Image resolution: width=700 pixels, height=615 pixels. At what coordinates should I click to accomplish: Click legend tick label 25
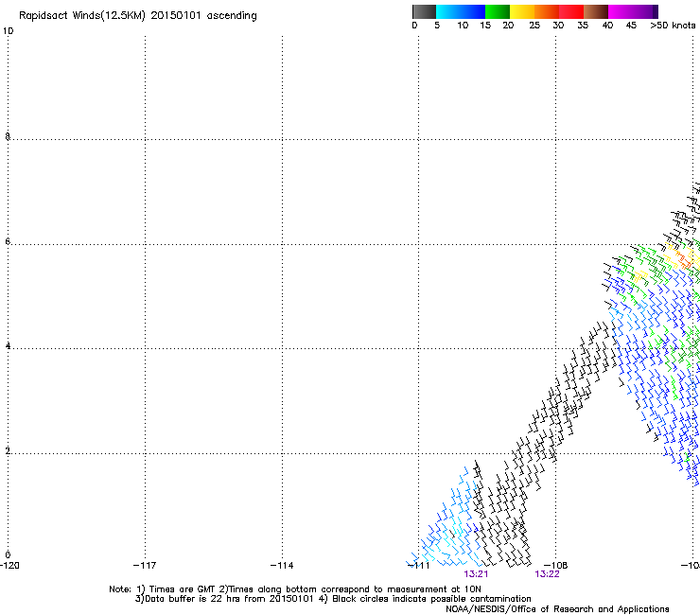(x=534, y=26)
